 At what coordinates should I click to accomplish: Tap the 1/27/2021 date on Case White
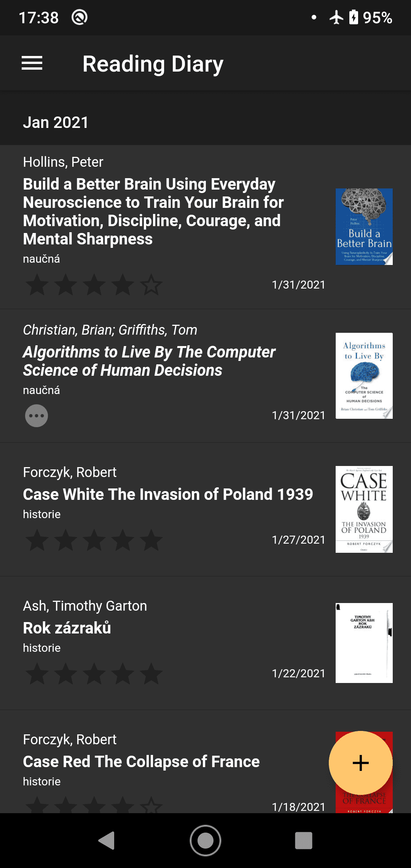[298, 540]
